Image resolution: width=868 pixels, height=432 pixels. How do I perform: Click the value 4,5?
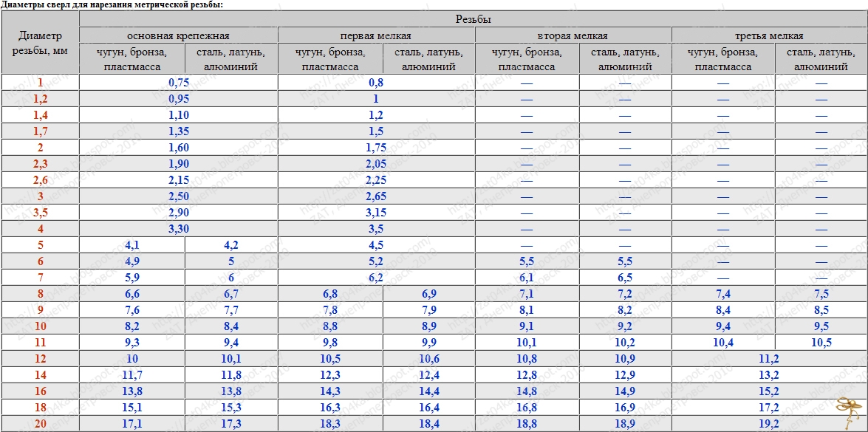(376, 245)
